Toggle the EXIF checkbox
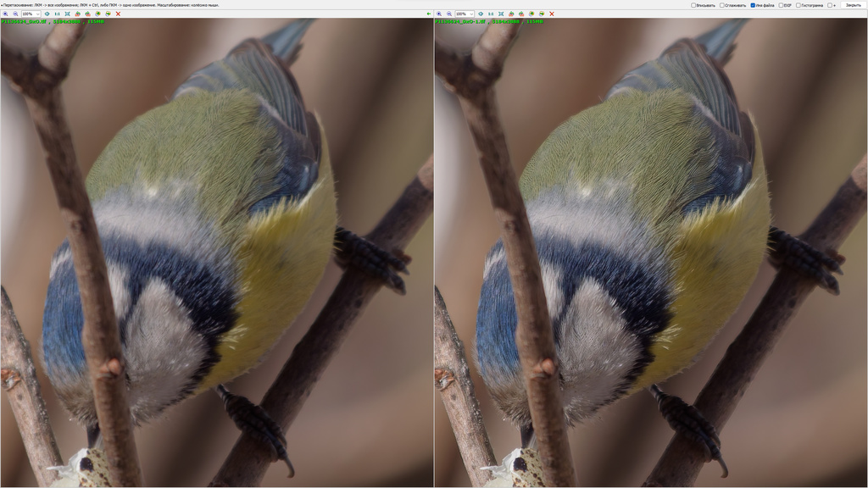This screenshot has width=868, height=488. 781,5
